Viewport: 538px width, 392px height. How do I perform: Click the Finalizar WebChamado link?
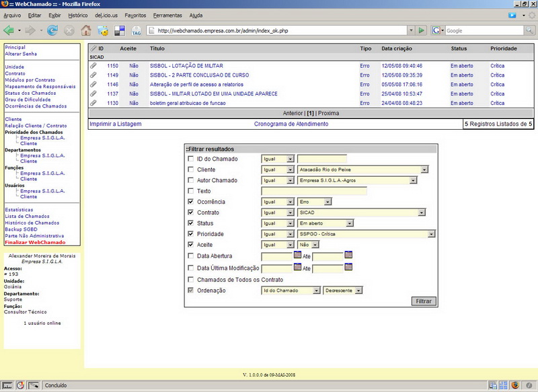[x=35, y=242]
